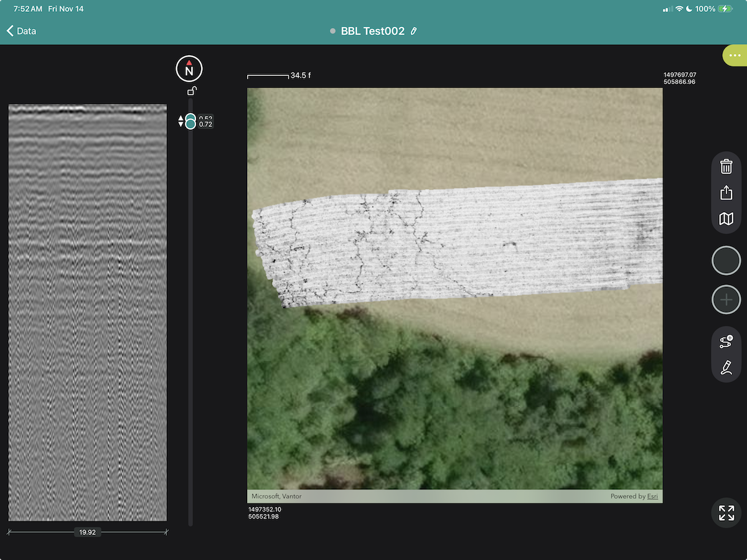Open the share export icon

726,193
